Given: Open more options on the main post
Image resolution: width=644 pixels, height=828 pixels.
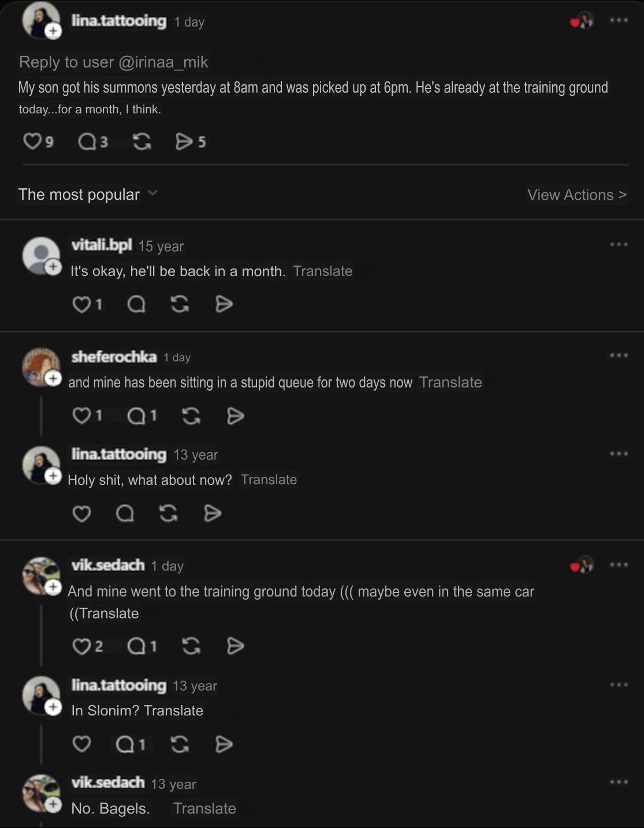Looking at the screenshot, I should point(619,21).
